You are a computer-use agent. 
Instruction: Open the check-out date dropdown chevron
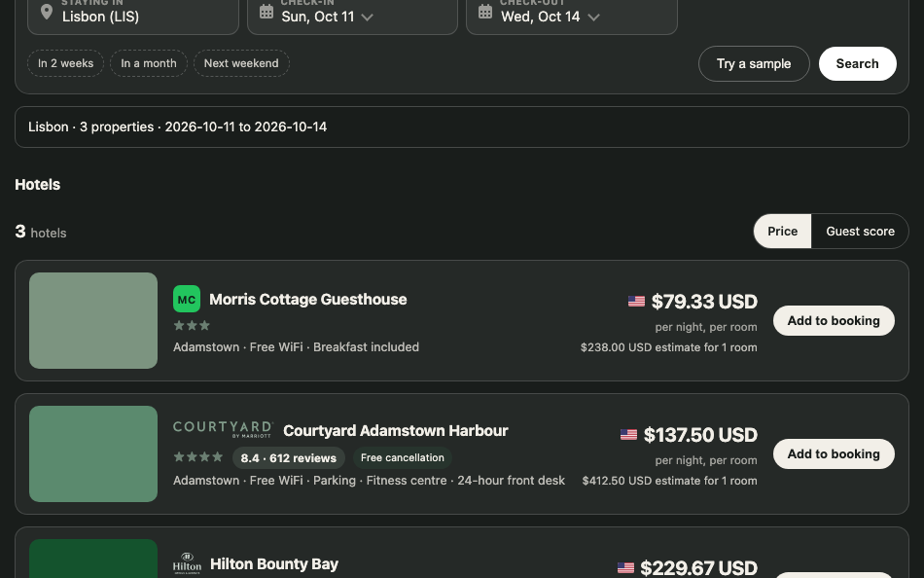point(594,18)
